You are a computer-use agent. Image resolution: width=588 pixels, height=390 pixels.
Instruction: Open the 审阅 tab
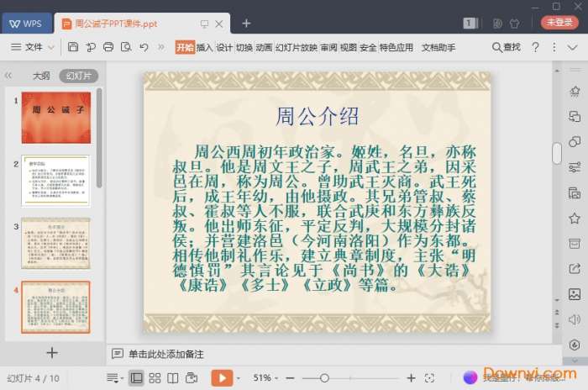click(329, 47)
